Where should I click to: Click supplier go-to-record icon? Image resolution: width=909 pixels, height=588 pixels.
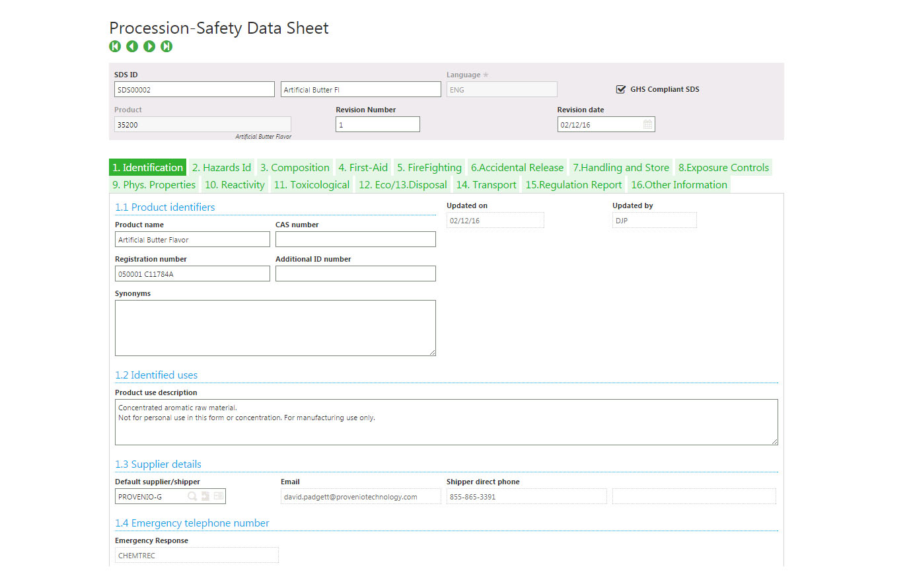205,496
